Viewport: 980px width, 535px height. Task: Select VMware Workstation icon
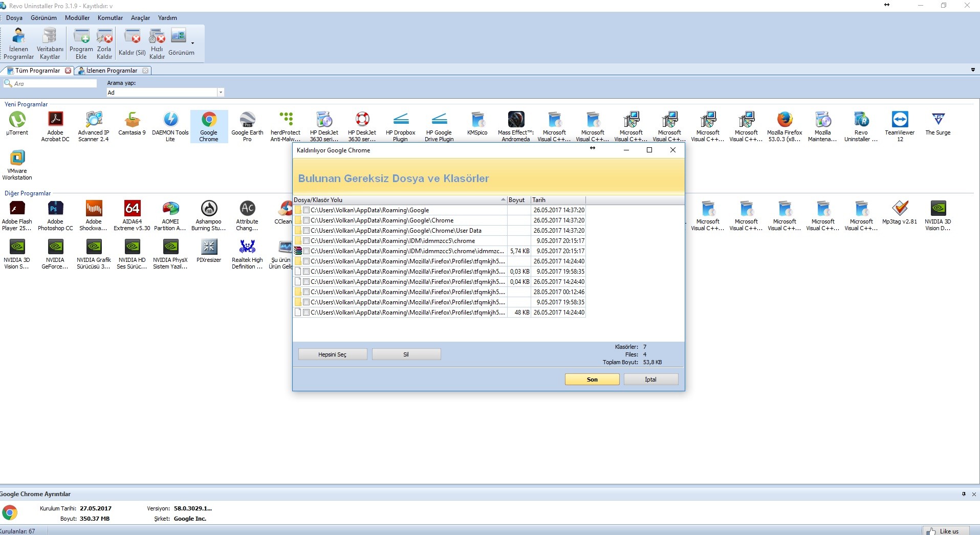pos(17,165)
